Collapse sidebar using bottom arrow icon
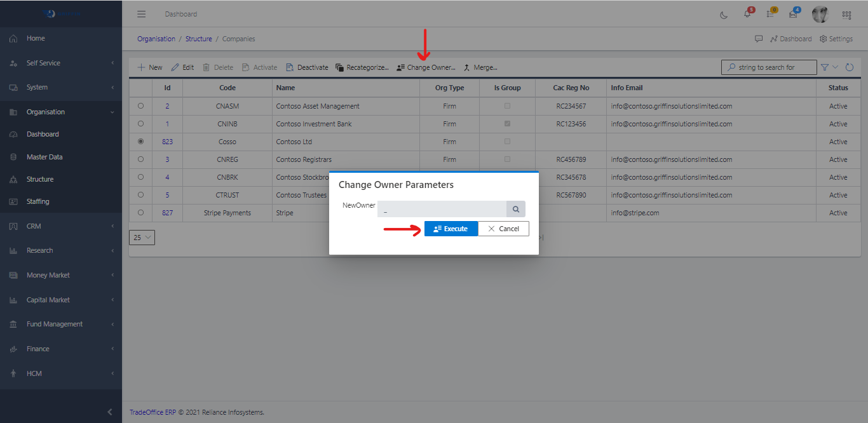This screenshot has width=868, height=423. coord(110,412)
